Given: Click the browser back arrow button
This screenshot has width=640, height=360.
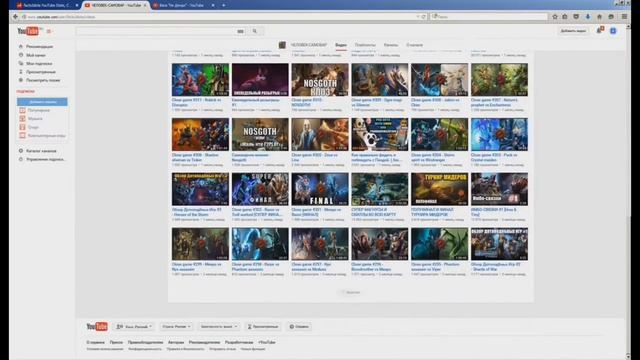Looking at the screenshot, I should pos(15,17).
